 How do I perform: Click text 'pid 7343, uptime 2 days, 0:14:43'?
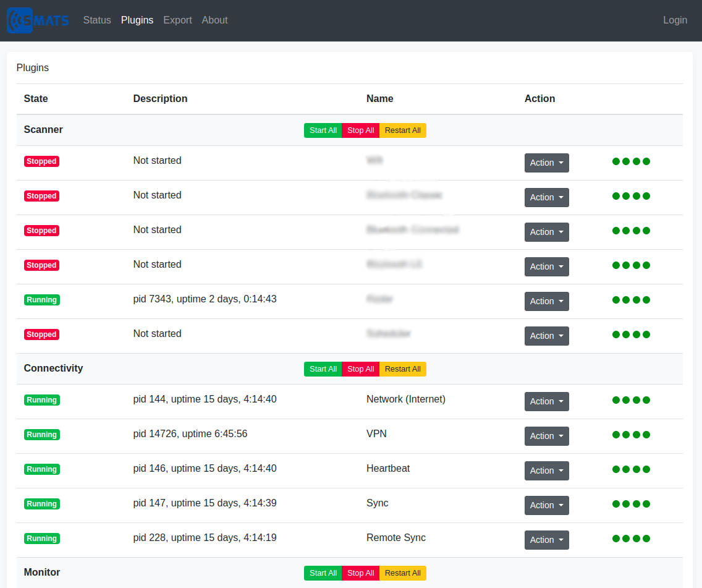(x=205, y=299)
